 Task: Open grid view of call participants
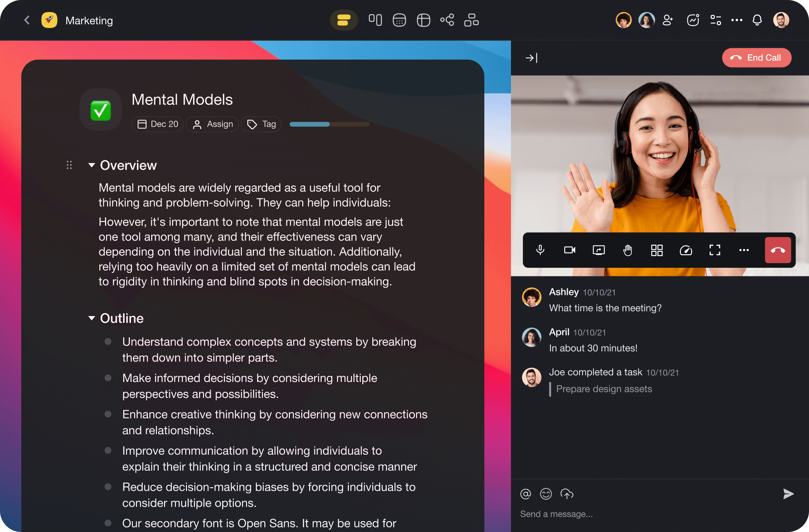click(657, 250)
